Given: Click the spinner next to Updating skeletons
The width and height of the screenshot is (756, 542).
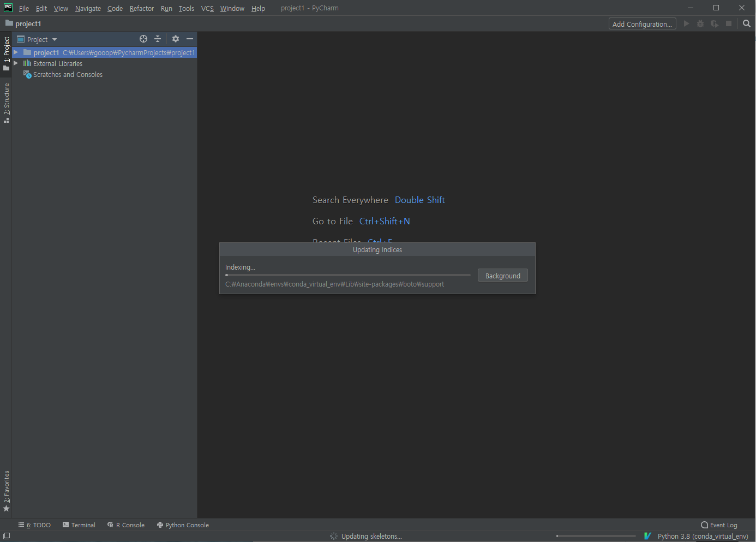Looking at the screenshot, I should [334, 536].
